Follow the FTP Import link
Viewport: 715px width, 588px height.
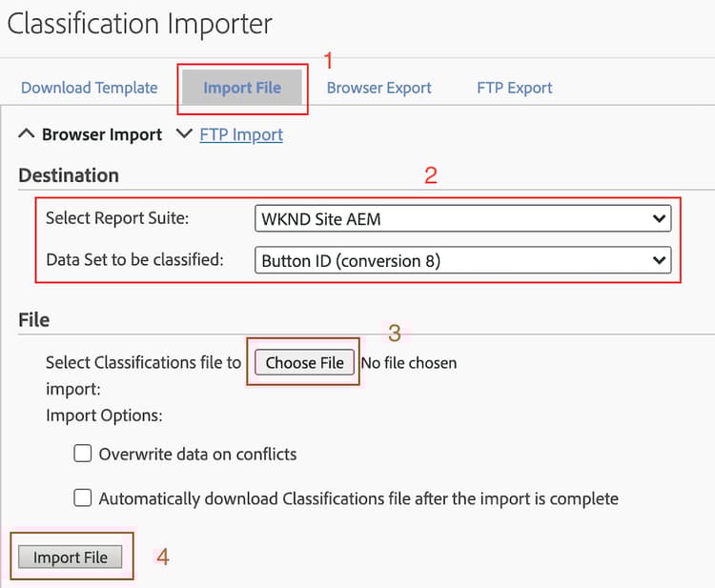point(241,135)
